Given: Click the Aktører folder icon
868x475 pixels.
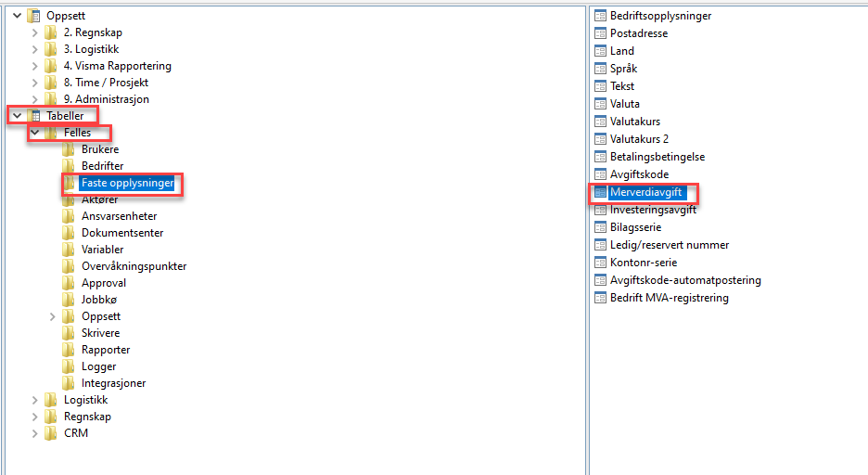Looking at the screenshot, I should coord(68,199).
